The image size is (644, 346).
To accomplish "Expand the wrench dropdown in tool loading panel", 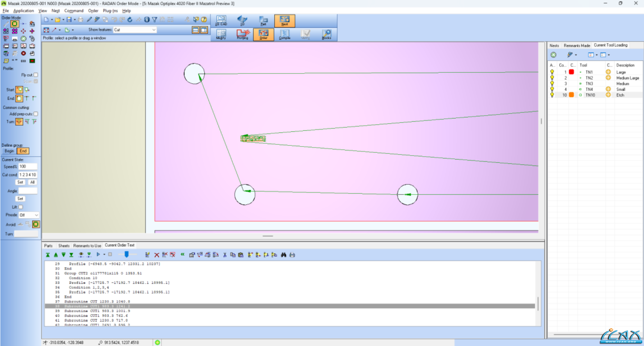I will [x=576, y=55].
